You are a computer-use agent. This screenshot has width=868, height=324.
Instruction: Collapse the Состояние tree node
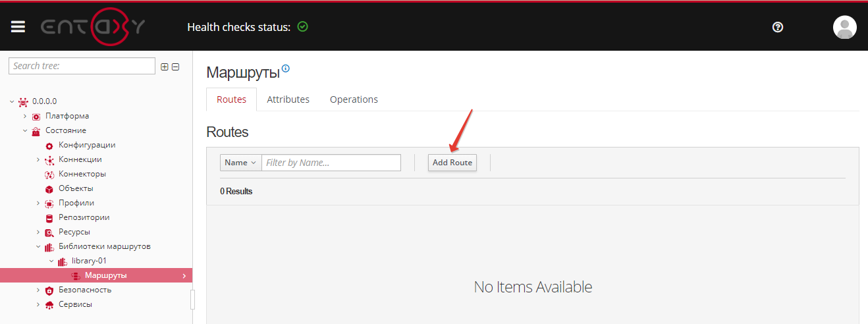(x=25, y=130)
